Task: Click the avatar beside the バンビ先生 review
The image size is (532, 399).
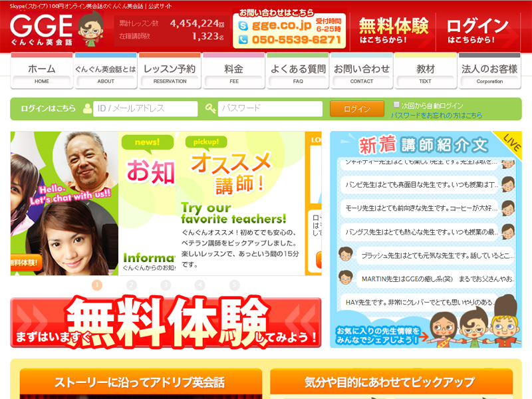Action: pos(508,184)
